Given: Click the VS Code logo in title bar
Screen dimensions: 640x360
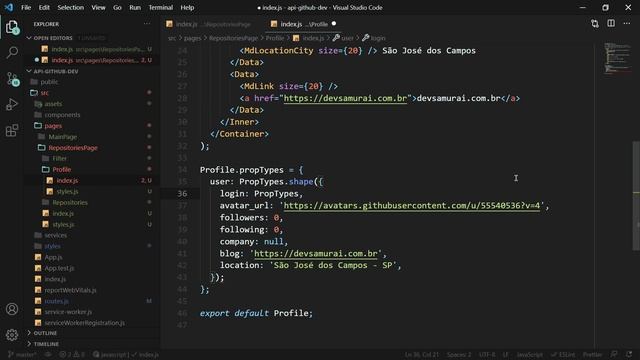Looking at the screenshot, I should point(9,7).
